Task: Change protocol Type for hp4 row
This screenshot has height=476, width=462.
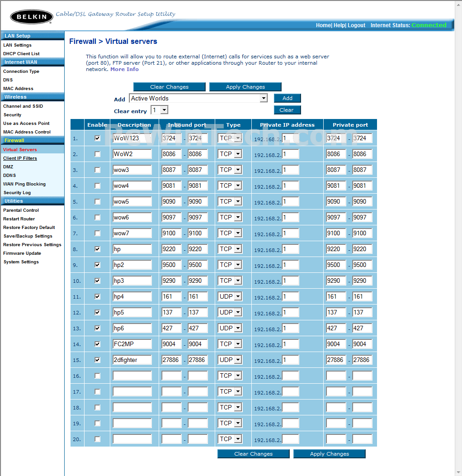Action: pyautogui.click(x=230, y=296)
